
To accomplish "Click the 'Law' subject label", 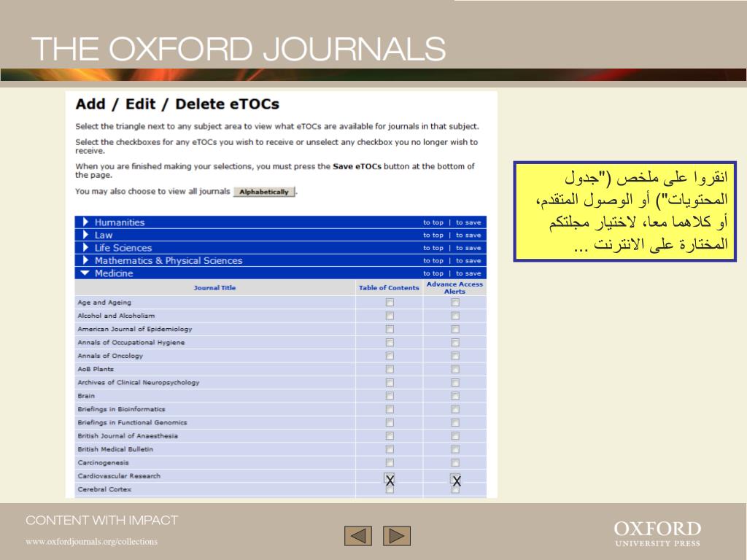I will coord(104,236).
